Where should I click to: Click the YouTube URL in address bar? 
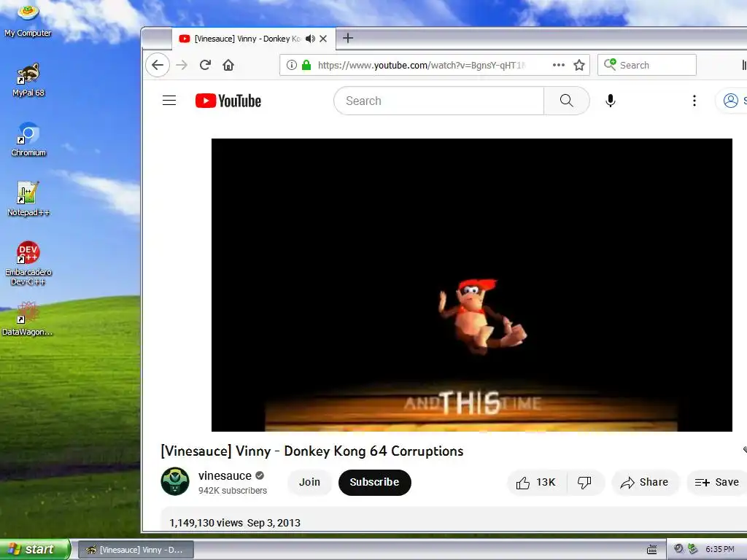pos(421,65)
